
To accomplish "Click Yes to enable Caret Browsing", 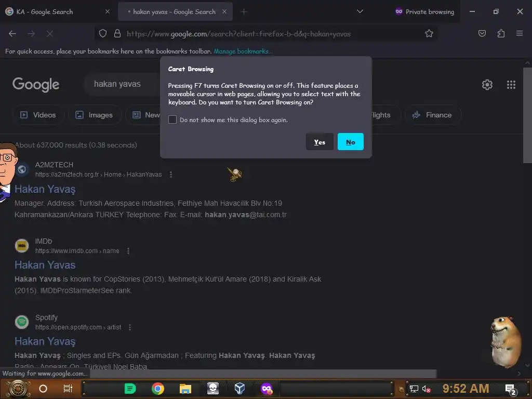I will click(320, 142).
